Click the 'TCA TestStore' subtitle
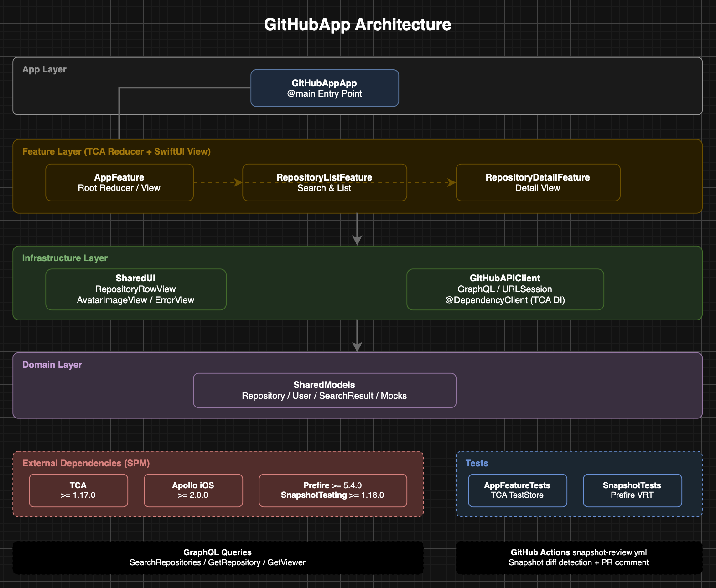This screenshot has height=588, width=716. 517,495
